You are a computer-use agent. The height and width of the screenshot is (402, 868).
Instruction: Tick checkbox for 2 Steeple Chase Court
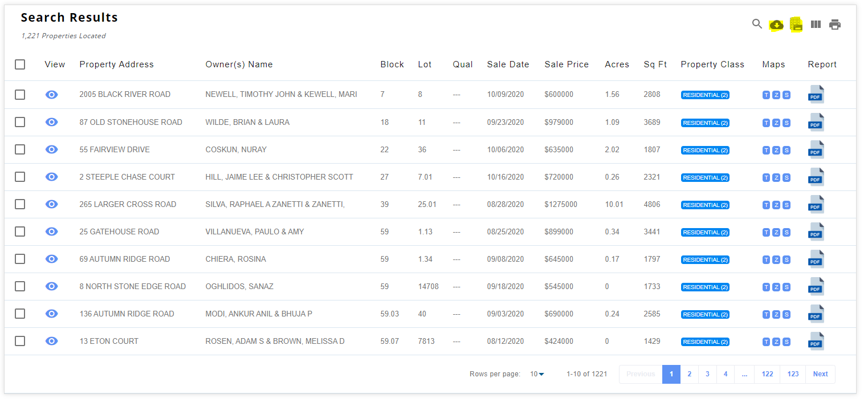[20, 177]
